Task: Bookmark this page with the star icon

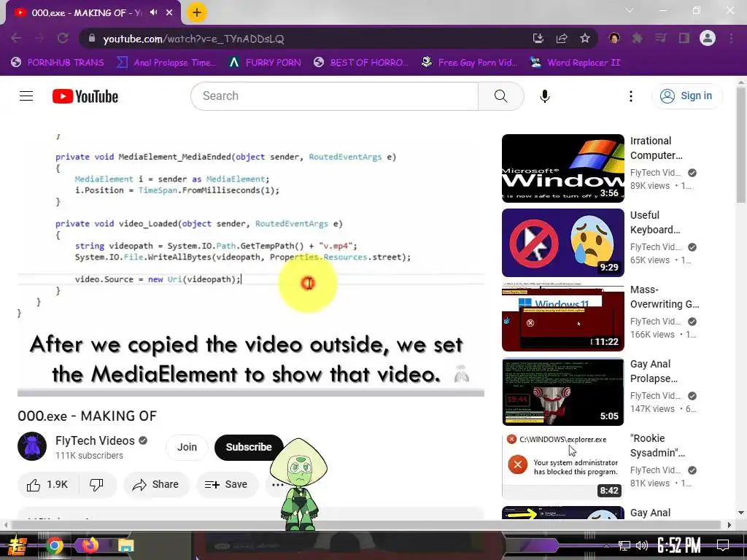Action: tap(585, 38)
